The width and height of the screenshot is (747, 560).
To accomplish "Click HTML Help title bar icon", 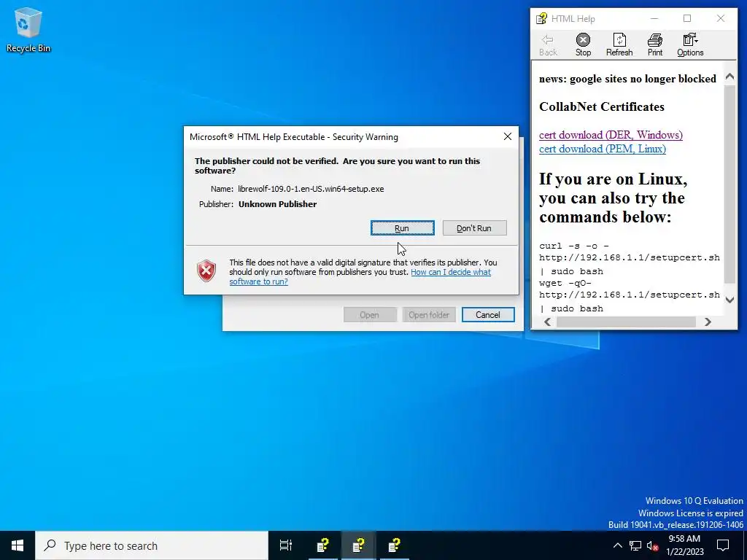I will pyautogui.click(x=542, y=18).
